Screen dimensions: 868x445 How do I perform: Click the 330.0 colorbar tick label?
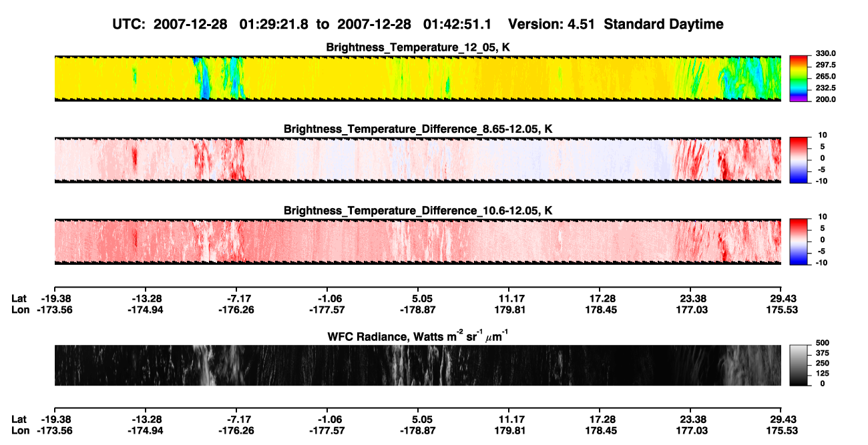[x=825, y=53]
